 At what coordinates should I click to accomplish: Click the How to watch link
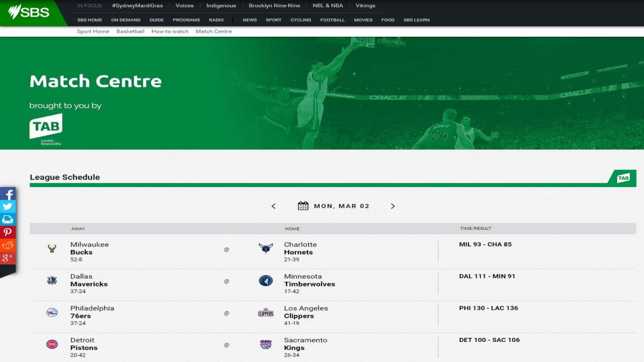(170, 31)
